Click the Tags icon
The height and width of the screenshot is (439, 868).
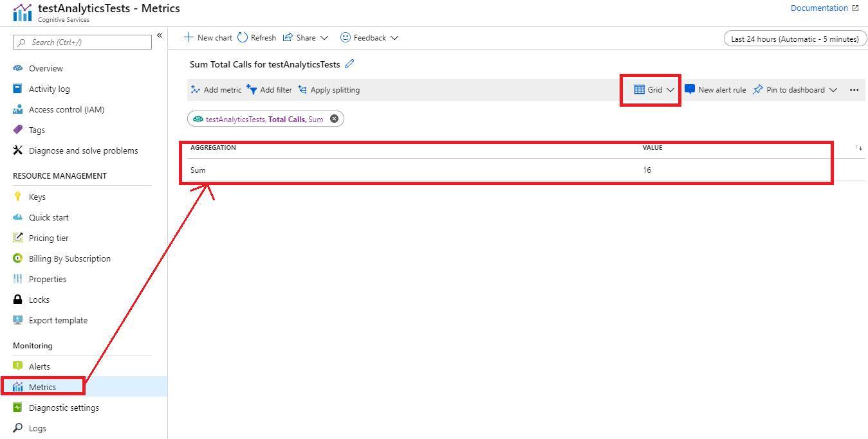coord(17,130)
